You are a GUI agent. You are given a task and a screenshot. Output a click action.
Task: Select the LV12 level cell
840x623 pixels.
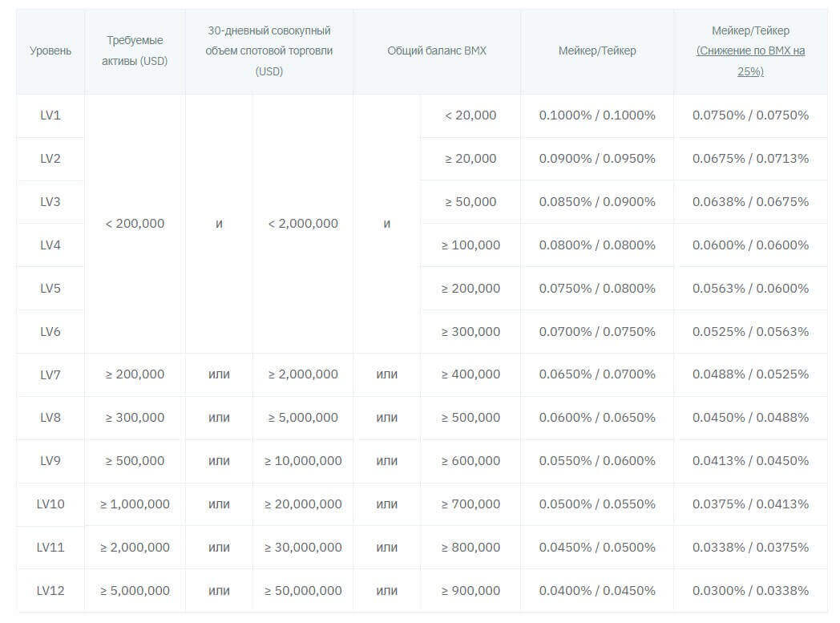click(x=50, y=591)
